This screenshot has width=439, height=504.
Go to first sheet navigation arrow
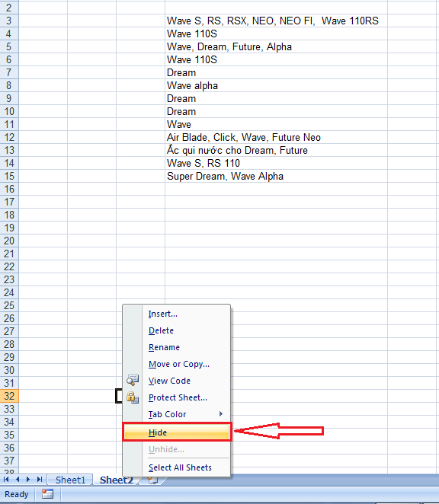[6, 480]
